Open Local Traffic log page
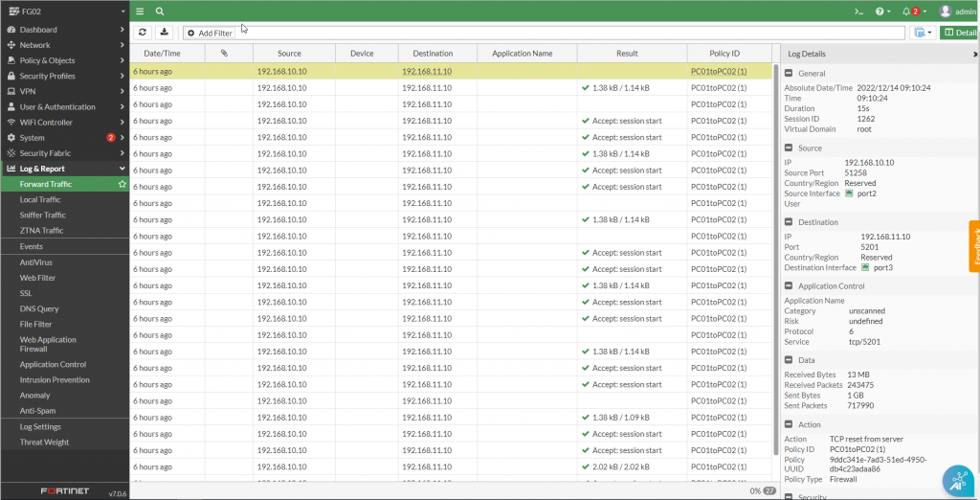The width and height of the screenshot is (980, 500). pyautogui.click(x=40, y=199)
